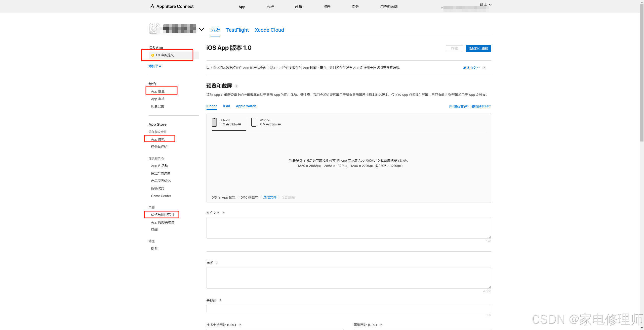Open the user account menu at top right
Viewport: 644px width, 330px height.
click(486, 5)
